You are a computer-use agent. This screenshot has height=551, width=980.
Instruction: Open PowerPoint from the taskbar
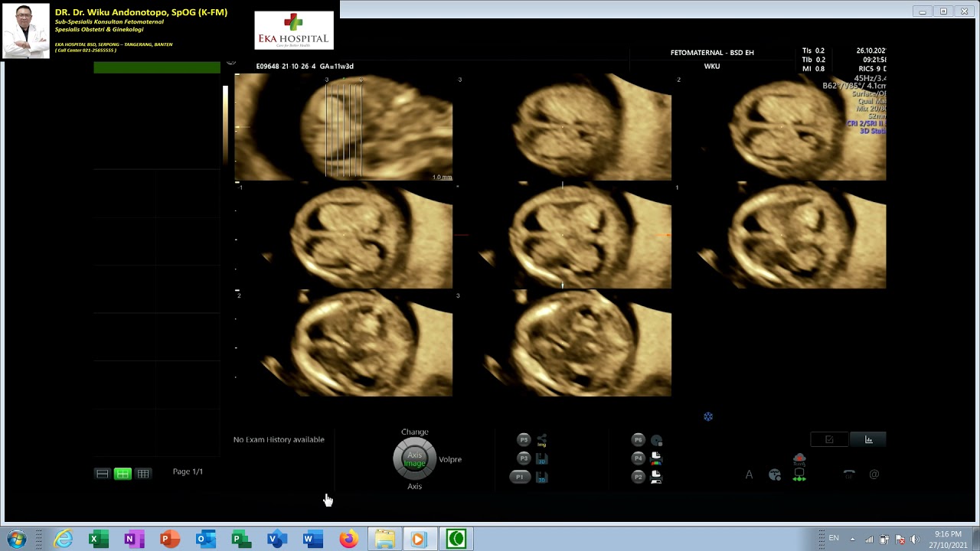point(169,540)
